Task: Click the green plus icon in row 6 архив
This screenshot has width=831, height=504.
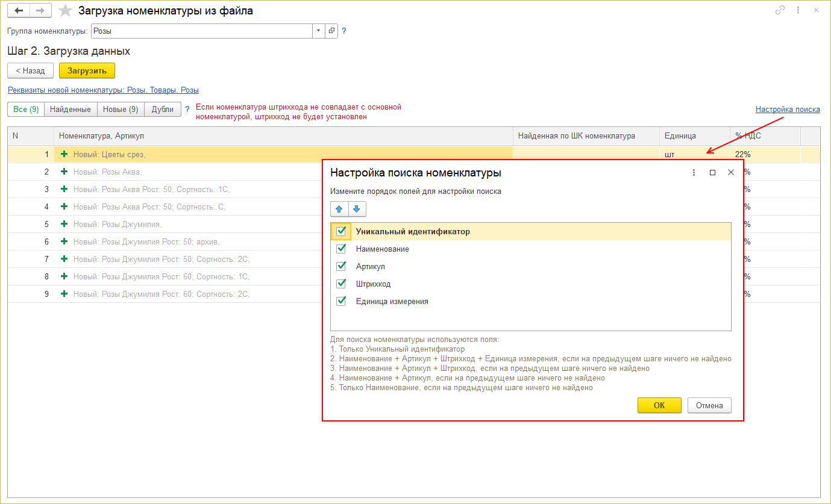Action: coord(64,241)
